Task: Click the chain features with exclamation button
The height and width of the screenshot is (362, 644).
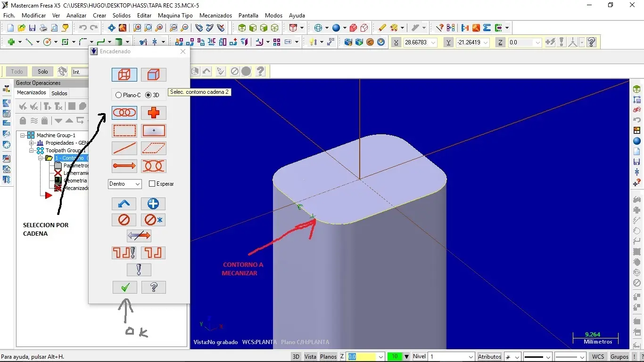Action: click(124, 253)
